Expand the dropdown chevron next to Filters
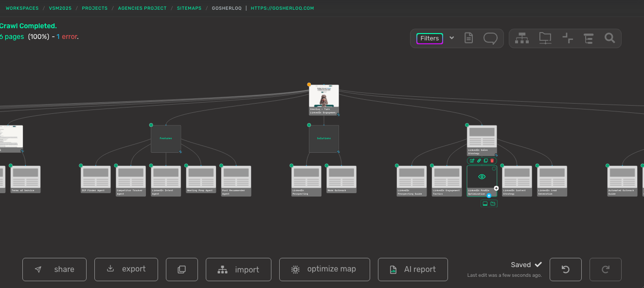The width and height of the screenshot is (644, 288). [x=451, y=38]
